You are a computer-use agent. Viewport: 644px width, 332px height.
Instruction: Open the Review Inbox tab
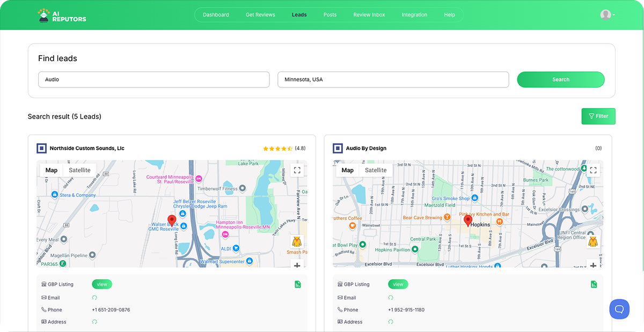coord(369,15)
